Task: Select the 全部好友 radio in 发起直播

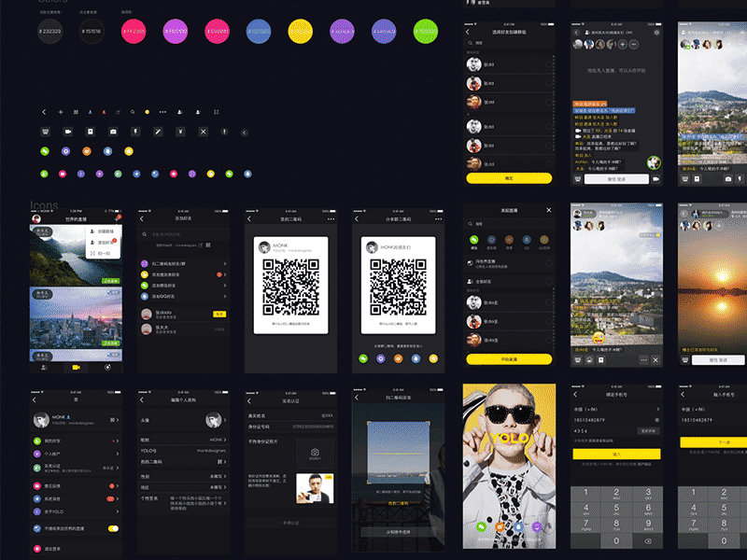Action: (x=548, y=282)
